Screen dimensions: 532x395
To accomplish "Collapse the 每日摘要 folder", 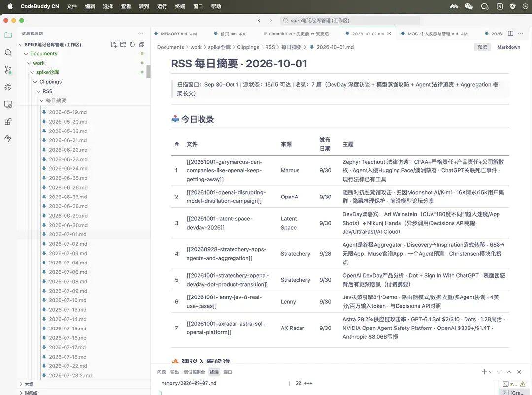I will [x=41, y=100].
